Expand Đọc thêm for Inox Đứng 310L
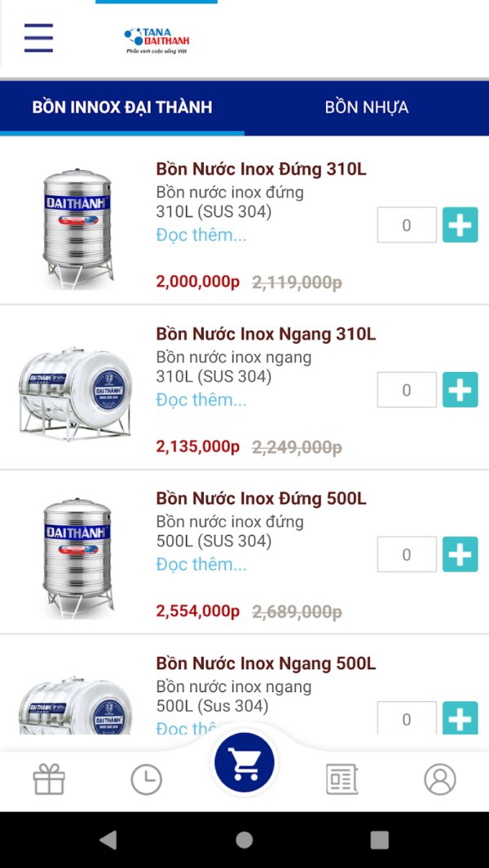The height and width of the screenshot is (868, 489). click(x=201, y=235)
